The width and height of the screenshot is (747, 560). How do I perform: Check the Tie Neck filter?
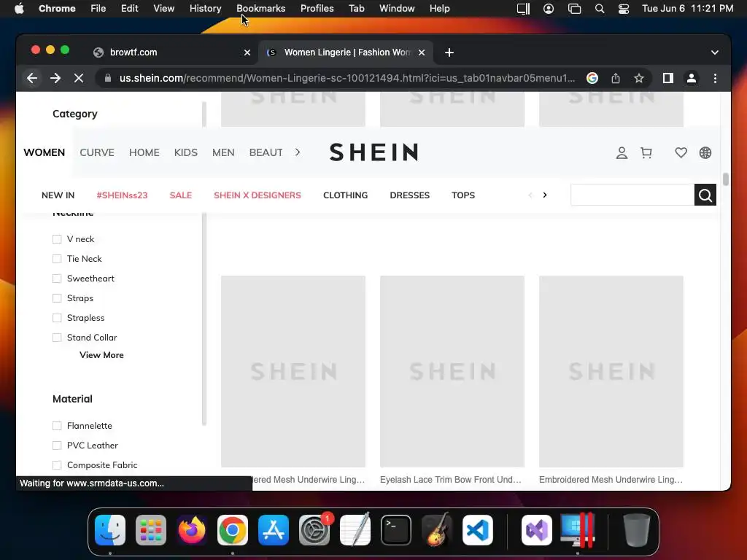point(57,259)
